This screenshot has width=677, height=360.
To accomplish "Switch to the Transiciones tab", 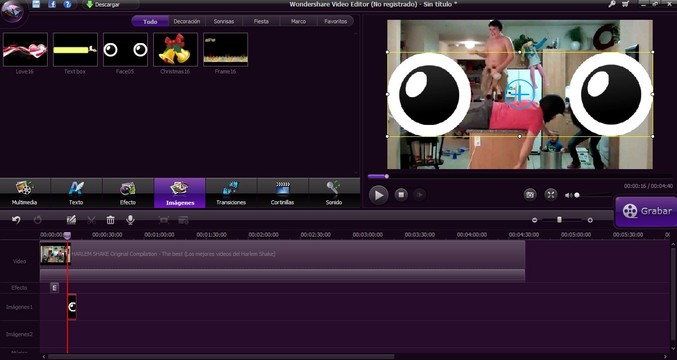I will coord(231,193).
